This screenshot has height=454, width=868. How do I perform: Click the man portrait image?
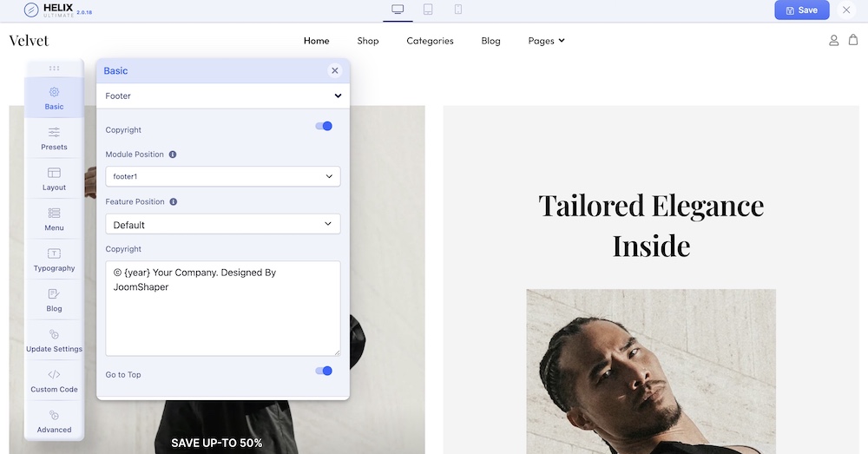[651, 371]
